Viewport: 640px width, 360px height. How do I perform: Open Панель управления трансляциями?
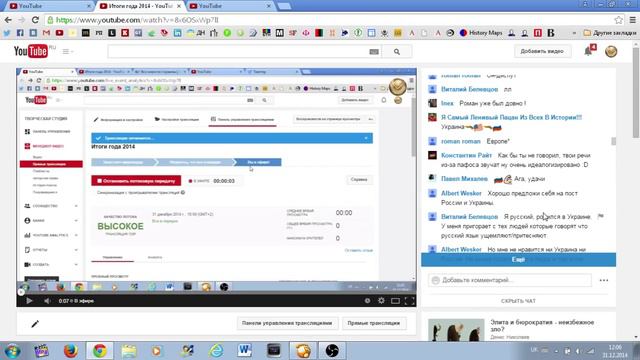tap(287, 323)
